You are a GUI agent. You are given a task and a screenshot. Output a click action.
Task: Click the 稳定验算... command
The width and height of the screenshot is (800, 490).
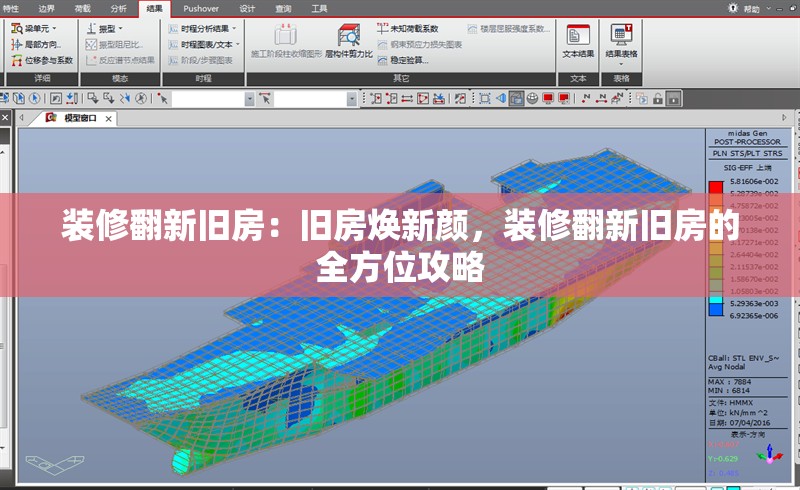coord(403,60)
